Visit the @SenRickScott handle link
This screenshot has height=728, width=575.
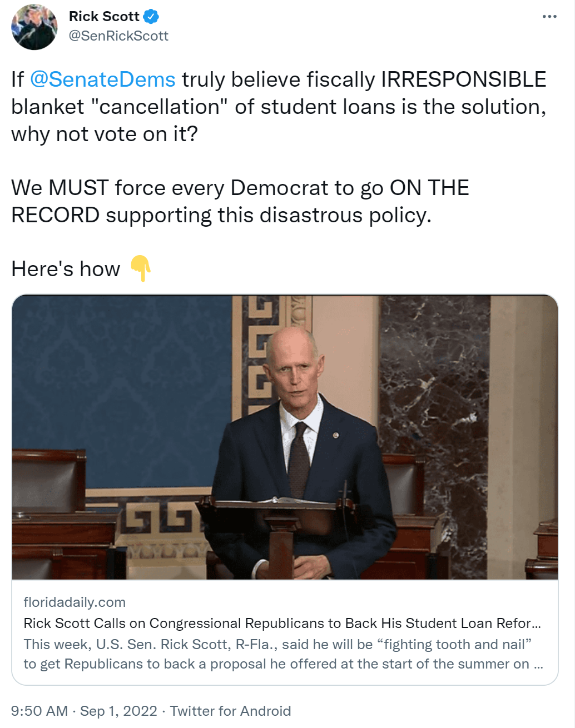tap(118, 36)
